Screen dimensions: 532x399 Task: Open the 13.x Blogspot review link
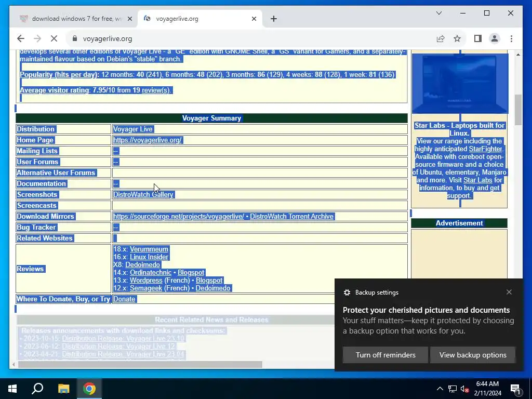click(x=209, y=280)
